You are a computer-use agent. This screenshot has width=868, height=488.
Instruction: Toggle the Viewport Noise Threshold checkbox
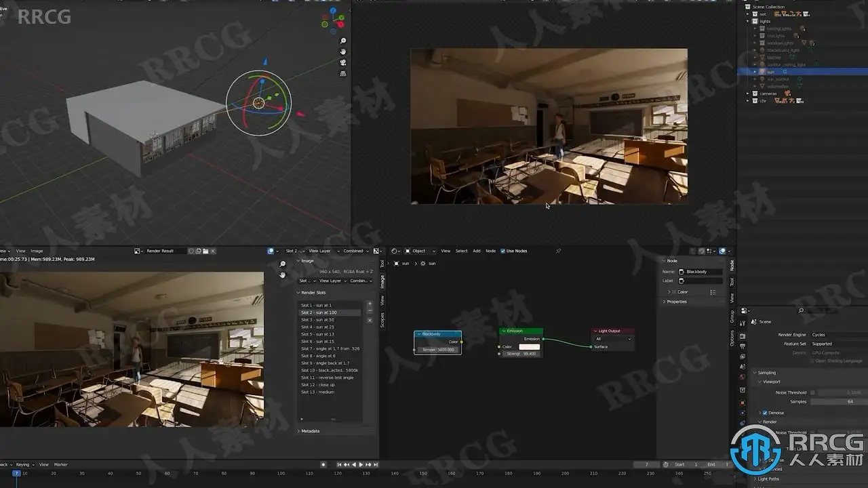point(812,392)
